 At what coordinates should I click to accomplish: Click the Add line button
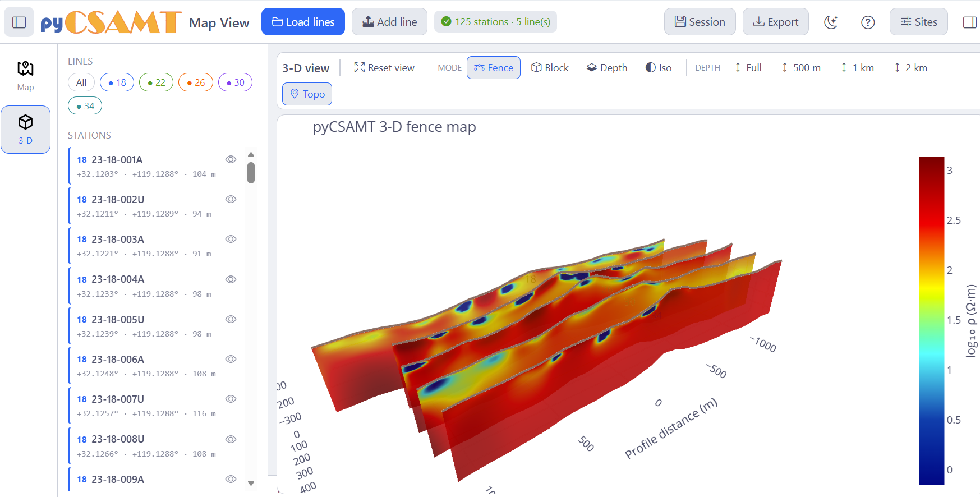pyautogui.click(x=389, y=22)
